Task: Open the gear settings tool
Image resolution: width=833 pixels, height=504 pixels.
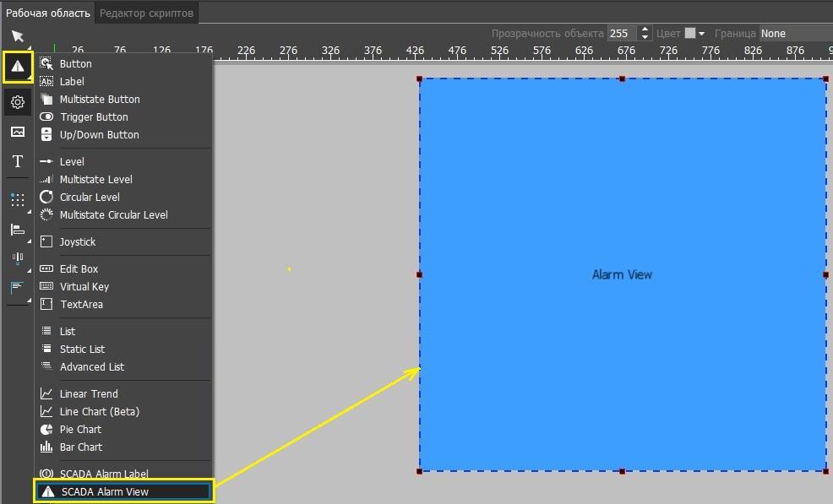Action: click(x=18, y=102)
